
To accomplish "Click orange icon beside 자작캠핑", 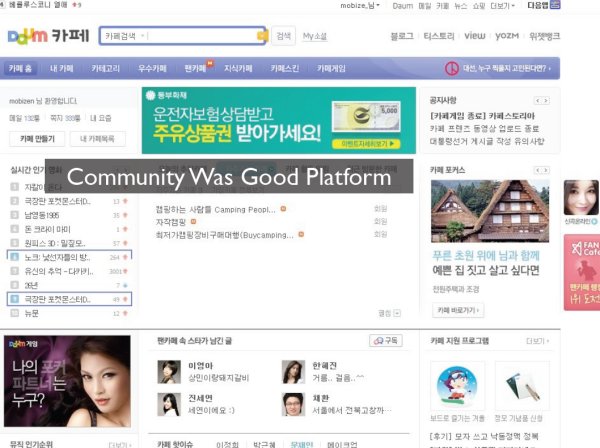I will tap(193, 222).
